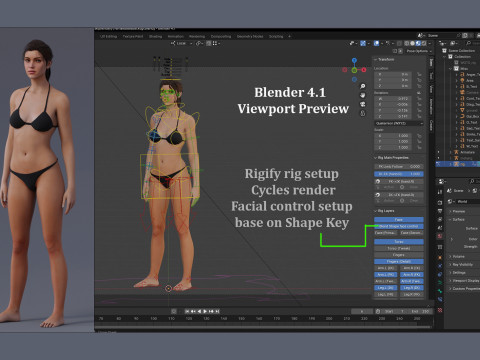The image size is (480, 360).
Task: Expand the Ray Visibility panel
Action: click(x=461, y=265)
